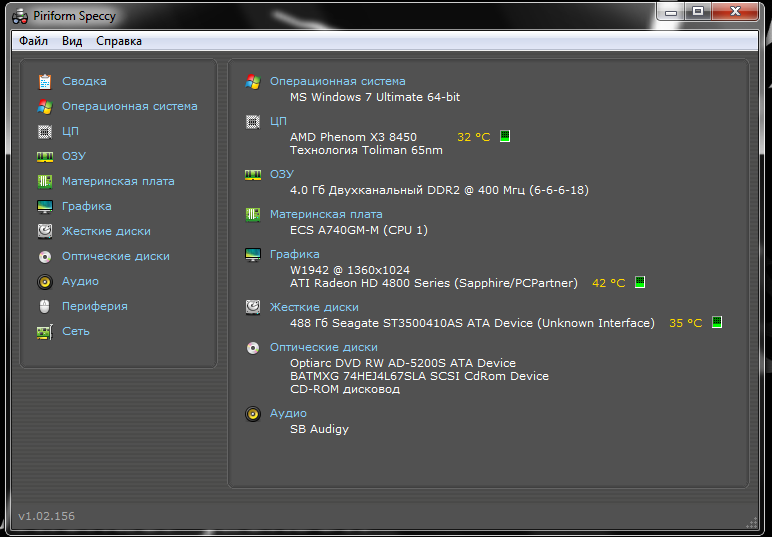Click the hard drive temperature value 35 °C

pos(685,323)
